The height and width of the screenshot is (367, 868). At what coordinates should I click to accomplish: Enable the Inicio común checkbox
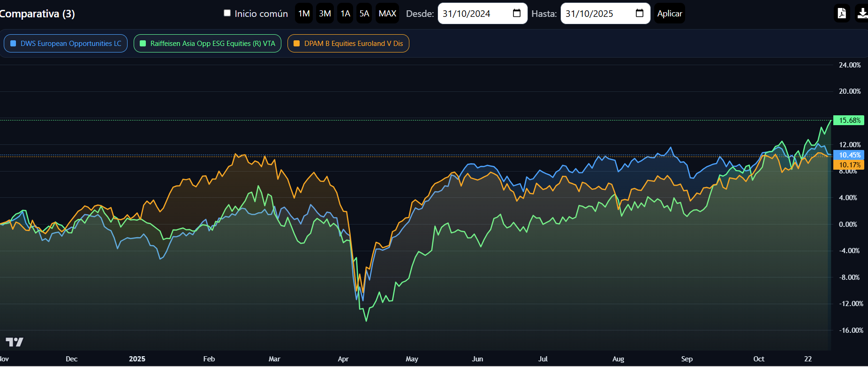[227, 13]
